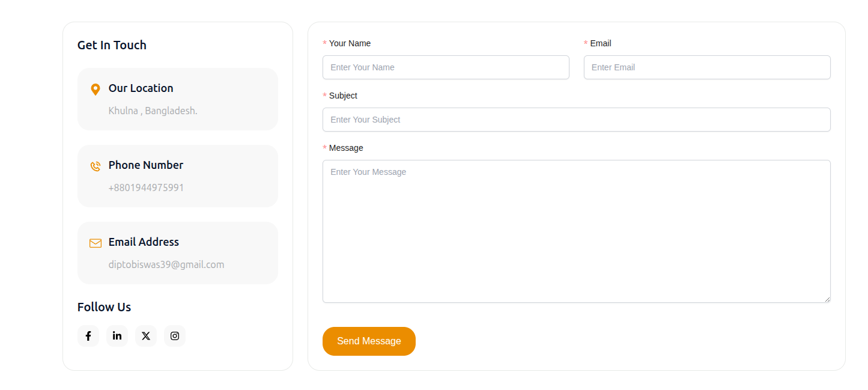Click the envelope email icon
The width and height of the screenshot is (868, 390).
pyautogui.click(x=96, y=243)
